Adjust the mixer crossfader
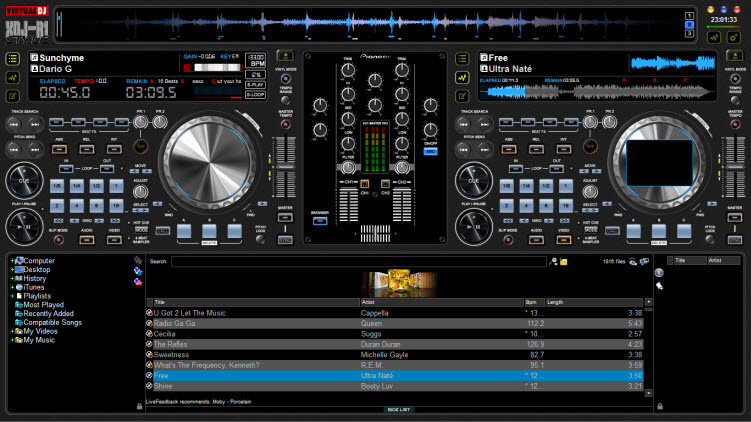Screen dimensions: 751x422 [x=375, y=234]
